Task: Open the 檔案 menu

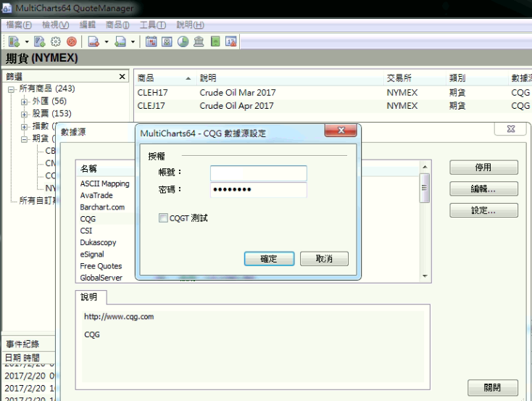Action: (19, 25)
